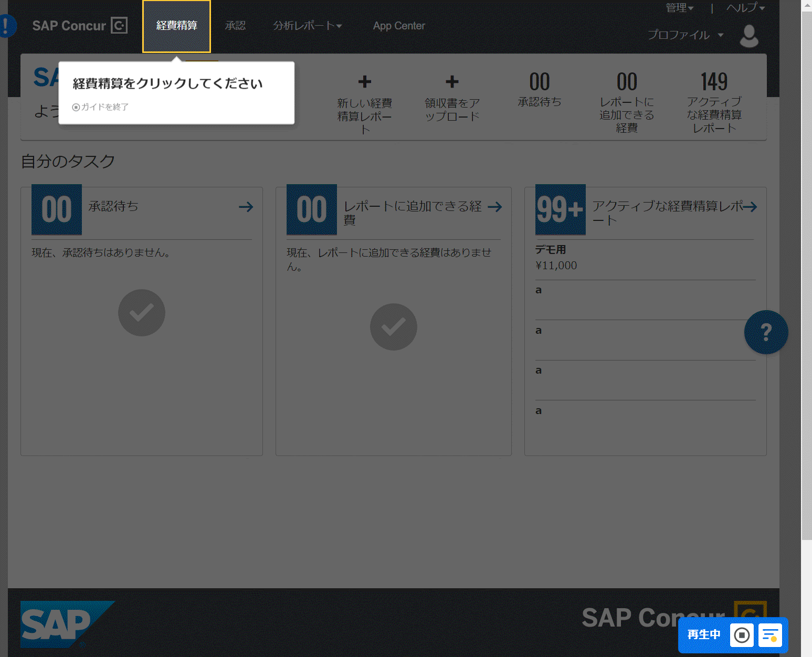Select the ガイドを終了 radio option
812x657 pixels.
pyautogui.click(x=76, y=107)
